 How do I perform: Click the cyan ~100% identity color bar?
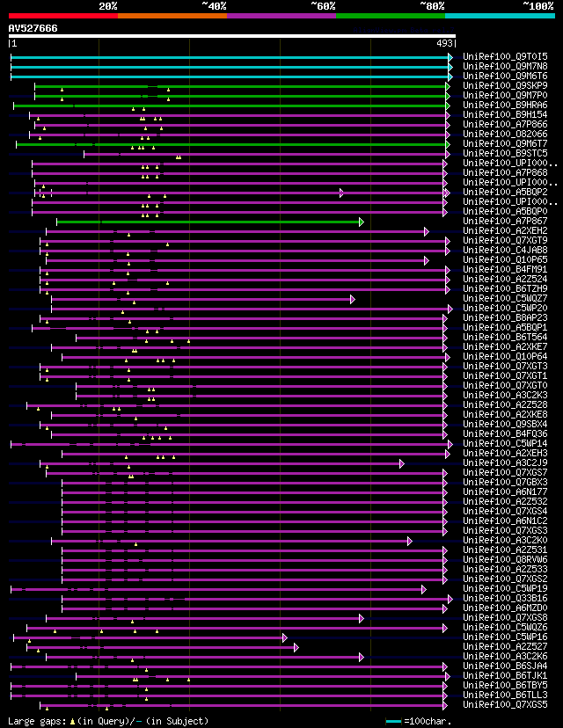[501, 16]
